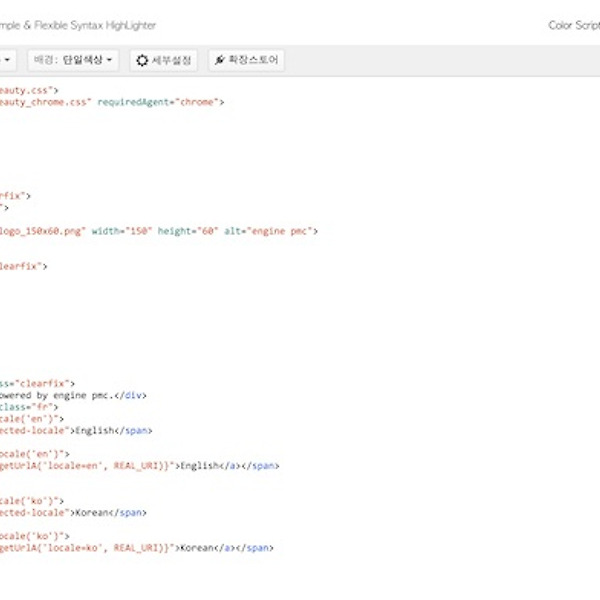Open the 세부설정 gear settings
The image size is (600, 600).
(x=166, y=61)
